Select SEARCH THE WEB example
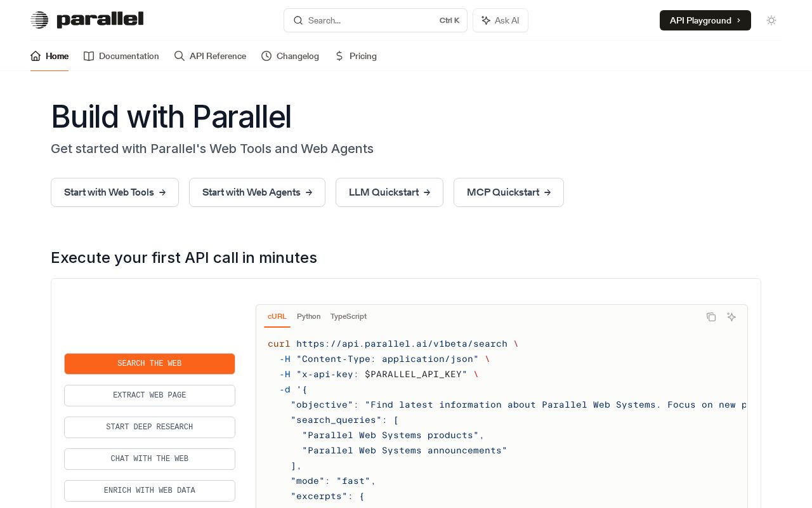The image size is (812, 508). pyautogui.click(x=150, y=364)
